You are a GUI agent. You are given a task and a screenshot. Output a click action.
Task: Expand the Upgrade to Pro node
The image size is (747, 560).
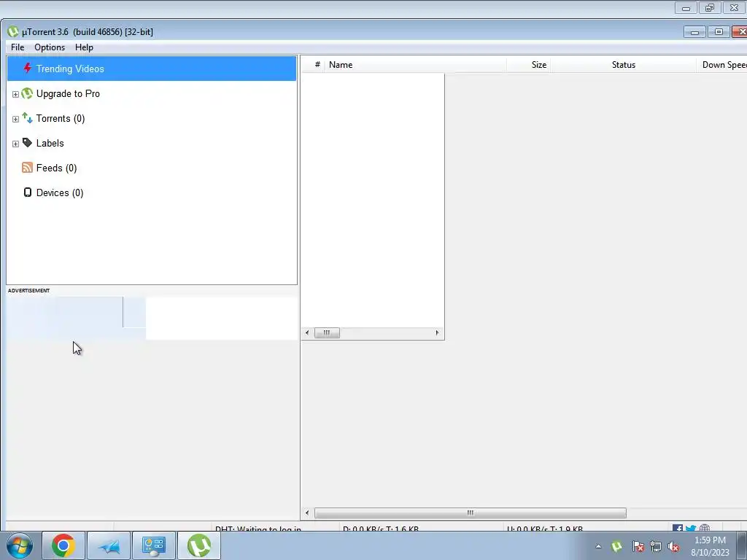coord(15,94)
